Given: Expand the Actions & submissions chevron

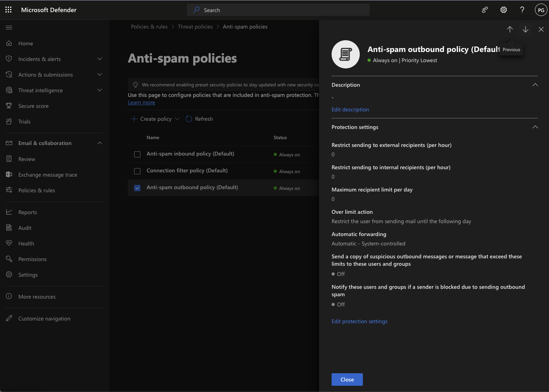Looking at the screenshot, I should click(100, 75).
